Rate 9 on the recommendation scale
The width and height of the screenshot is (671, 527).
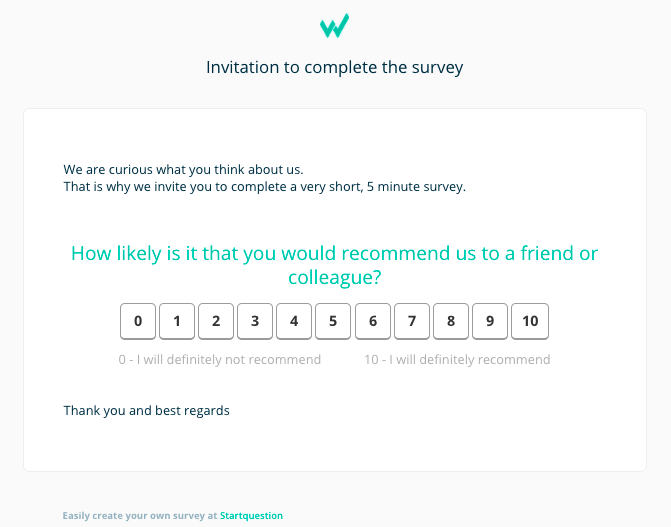coord(490,321)
